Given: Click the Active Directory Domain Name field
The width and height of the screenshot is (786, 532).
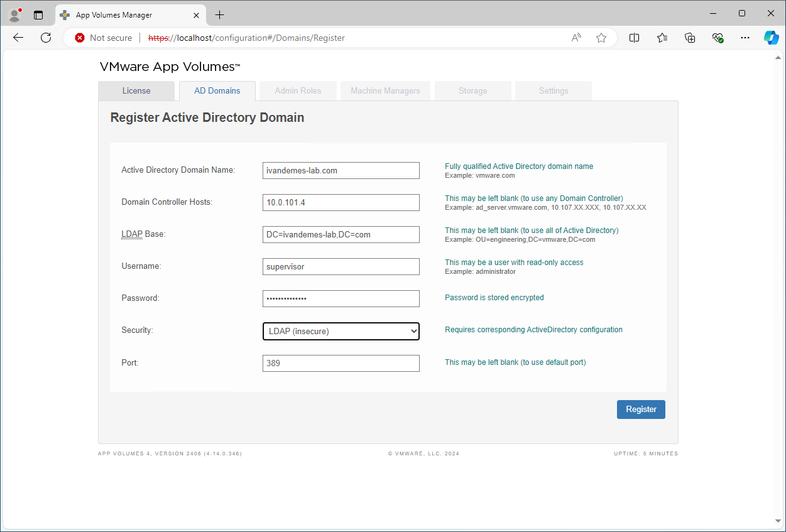Looking at the screenshot, I should click(x=341, y=170).
